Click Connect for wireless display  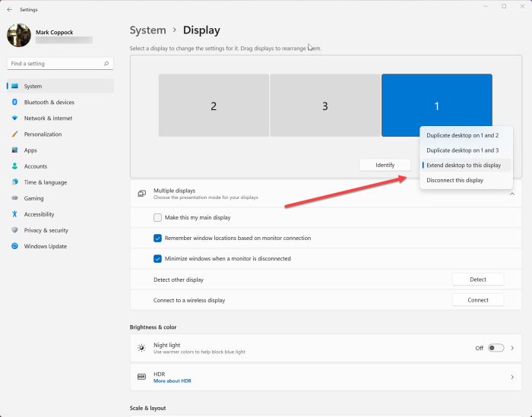[x=478, y=300]
